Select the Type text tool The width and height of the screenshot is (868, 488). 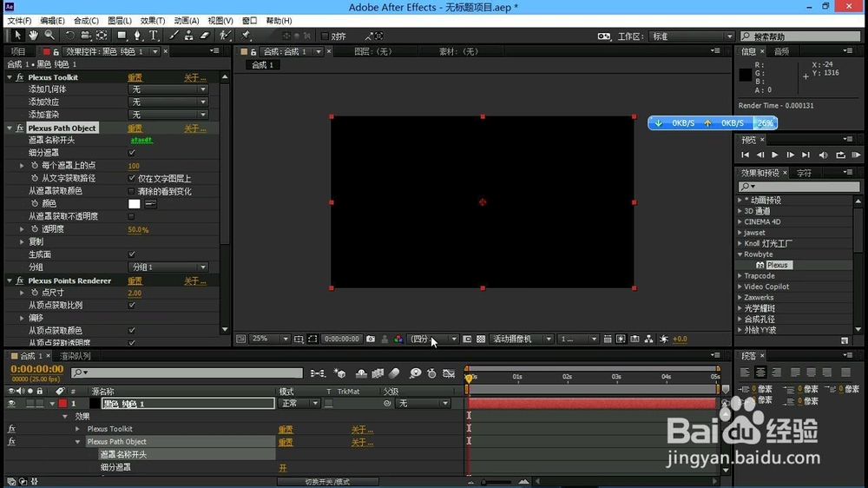point(154,36)
